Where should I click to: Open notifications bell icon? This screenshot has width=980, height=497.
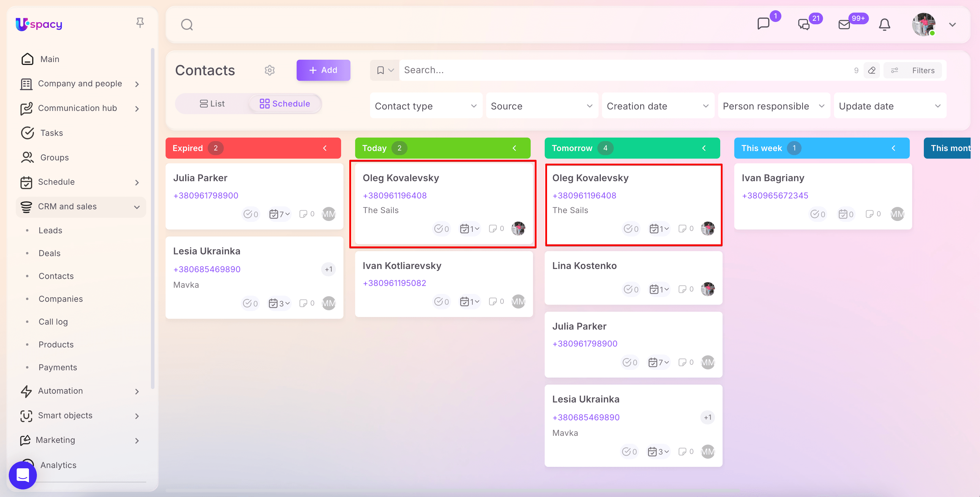pos(885,25)
